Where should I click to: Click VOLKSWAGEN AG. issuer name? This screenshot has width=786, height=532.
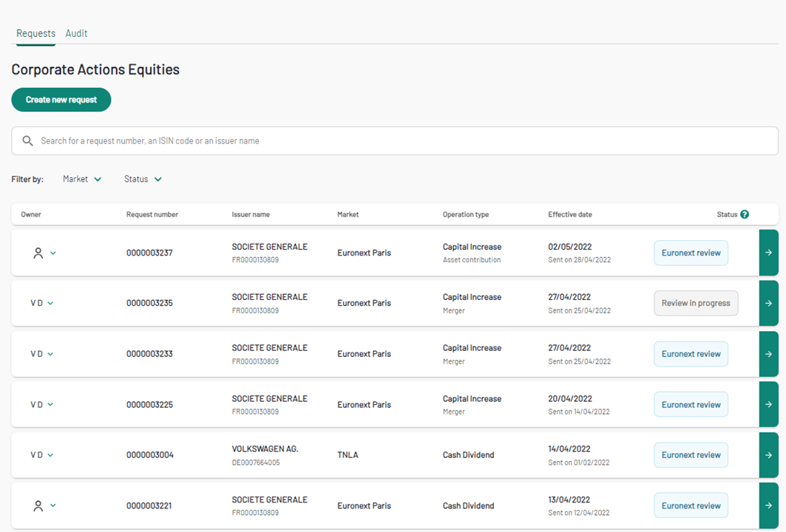(x=265, y=449)
